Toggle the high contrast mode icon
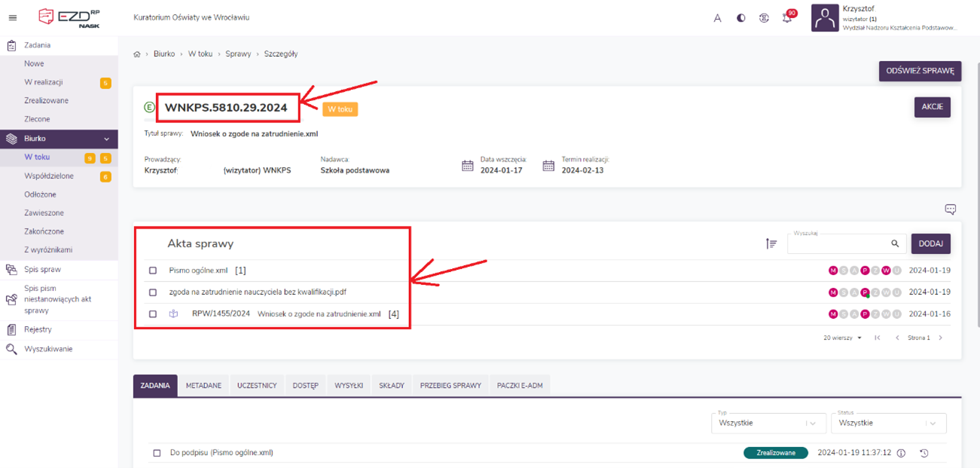This screenshot has height=468, width=980. 741,18
